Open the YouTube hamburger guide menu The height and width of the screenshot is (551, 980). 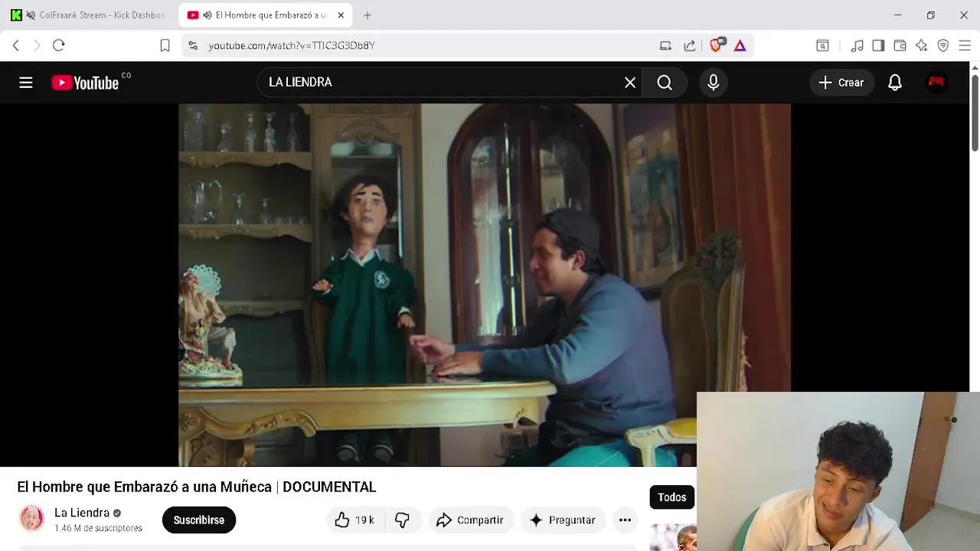coord(26,83)
